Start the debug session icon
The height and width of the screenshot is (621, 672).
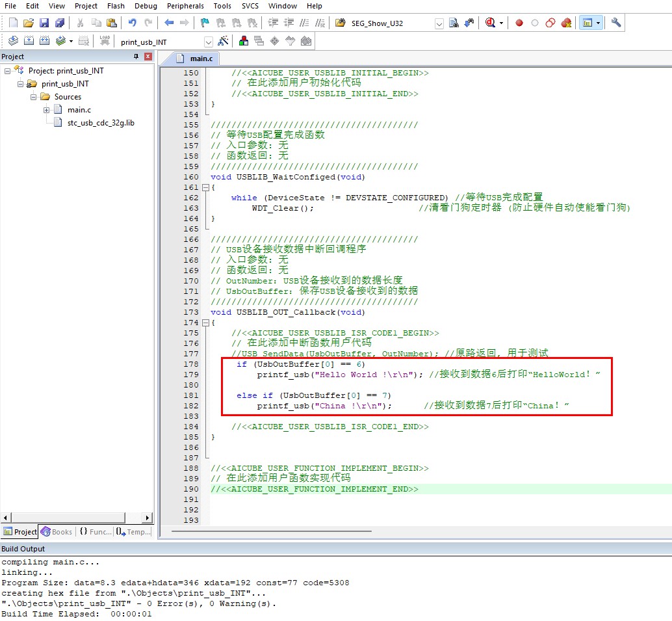[x=490, y=23]
